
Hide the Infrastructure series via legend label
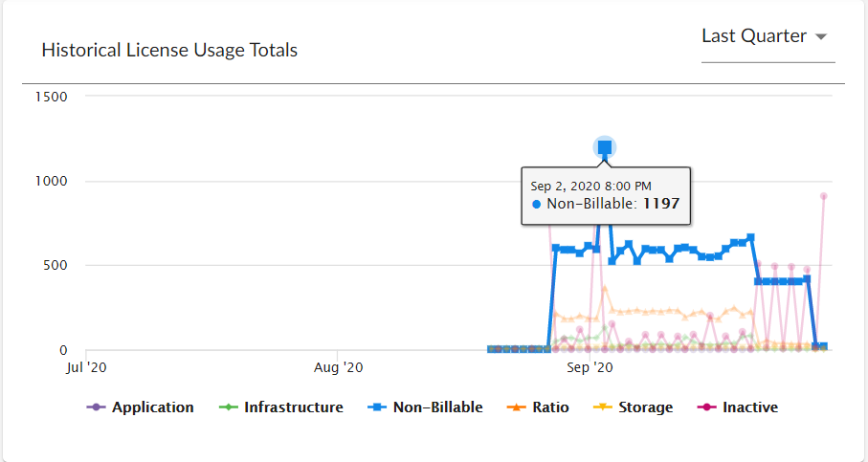(293, 407)
